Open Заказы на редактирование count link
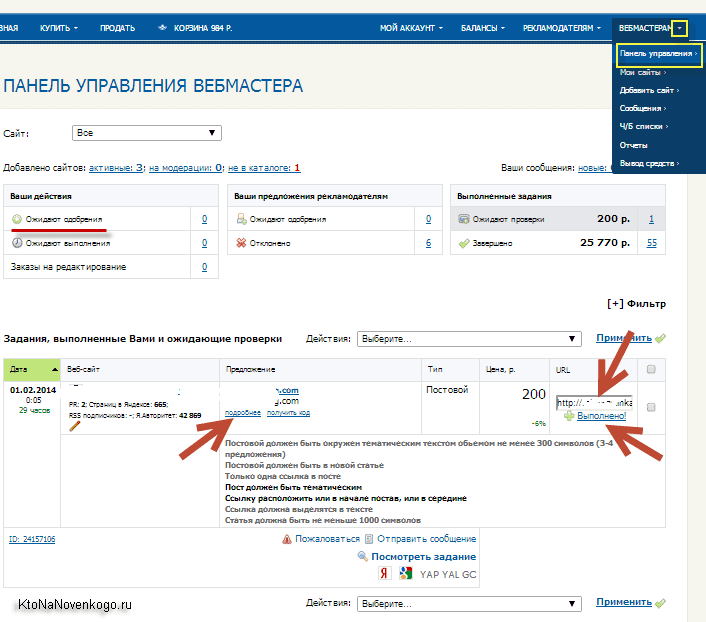706x622 pixels. coord(204,267)
